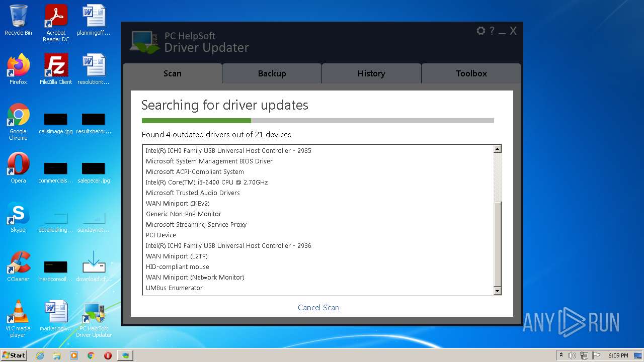Click the scan progress bar

coord(318,121)
